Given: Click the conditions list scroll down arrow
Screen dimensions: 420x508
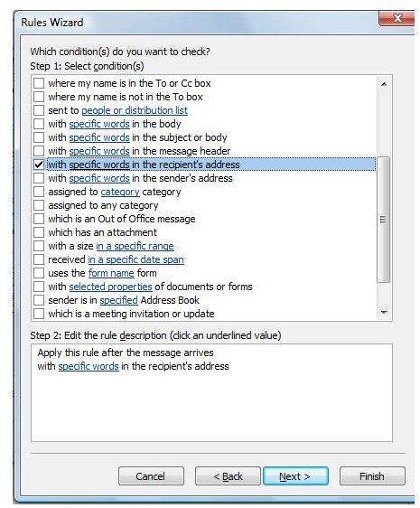Looking at the screenshot, I should point(384,313).
